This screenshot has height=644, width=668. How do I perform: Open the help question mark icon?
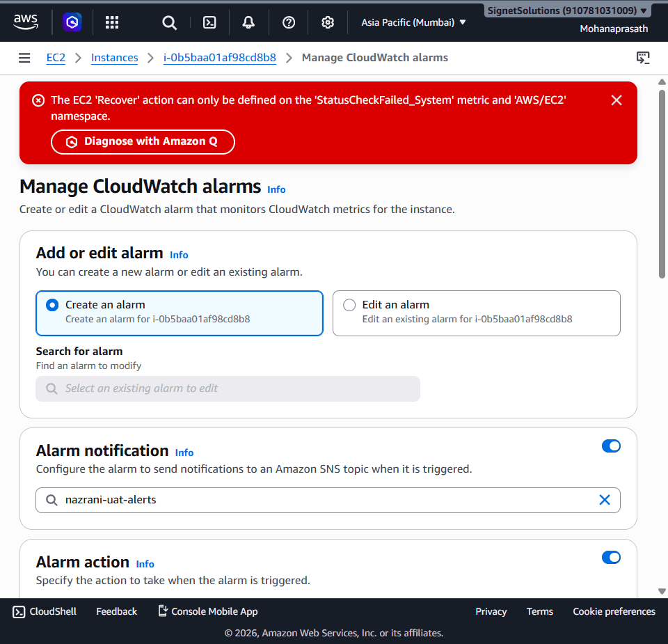click(x=289, y=22)
